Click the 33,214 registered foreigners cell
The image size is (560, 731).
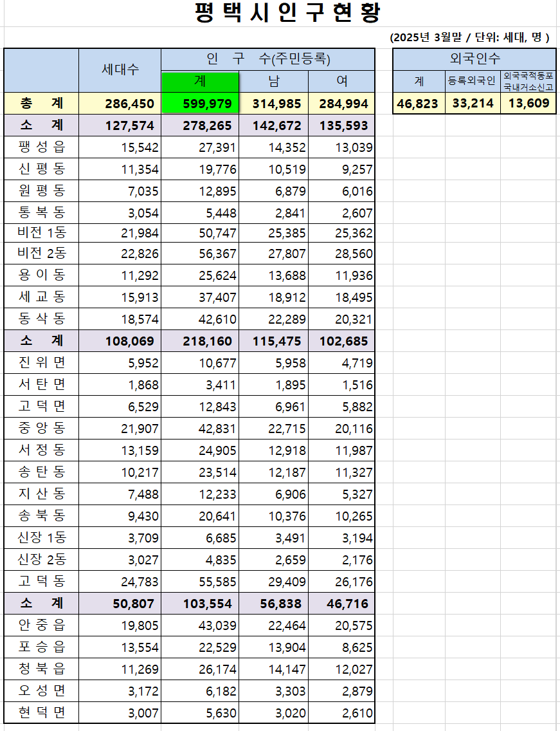(x=473, y=103)
